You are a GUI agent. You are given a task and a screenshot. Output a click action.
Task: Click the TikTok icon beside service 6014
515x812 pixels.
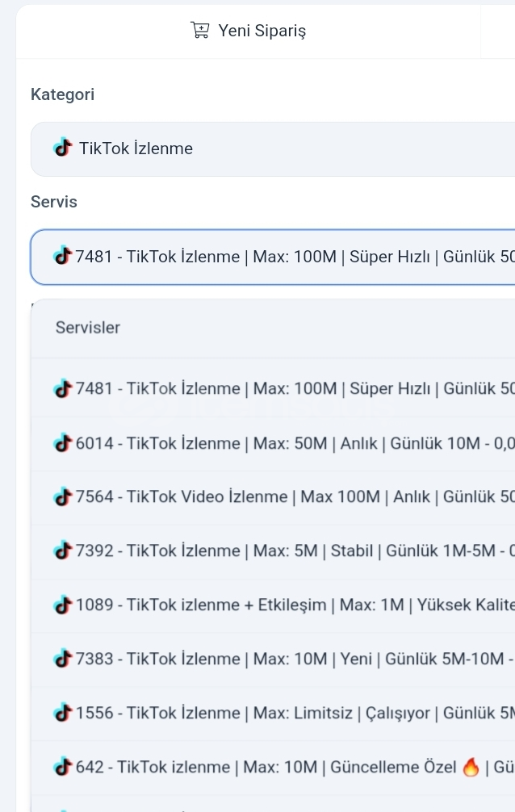[63, 443]
